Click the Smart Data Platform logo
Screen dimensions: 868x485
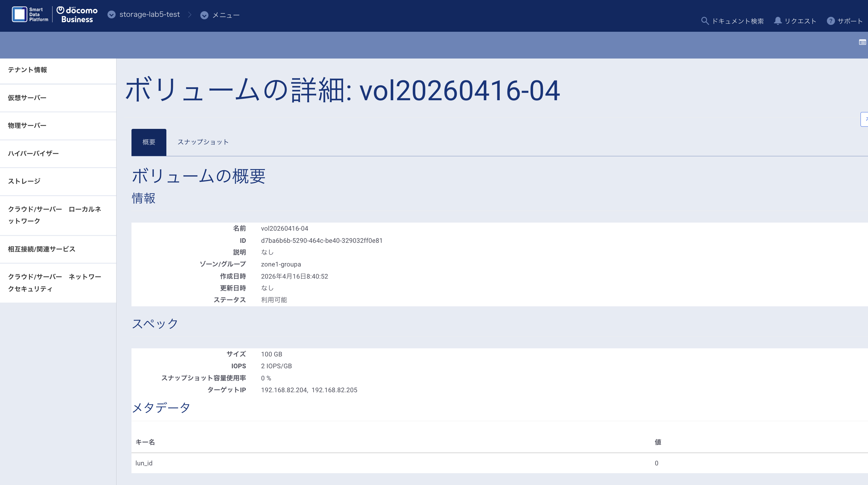coord(30,14)
